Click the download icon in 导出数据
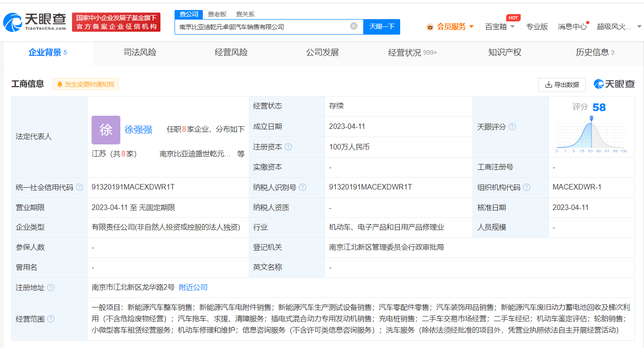The width and height of the screenshot is (644, 348). (548, 84)
